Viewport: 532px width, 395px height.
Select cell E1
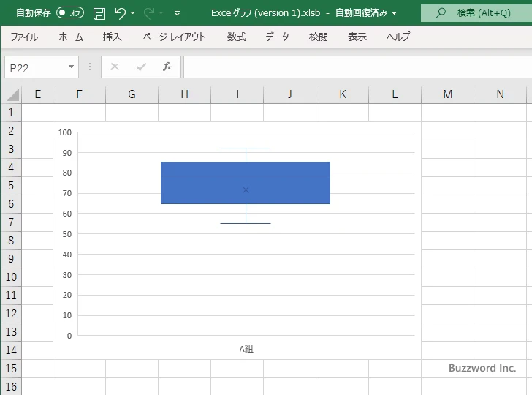[x=37, y=113]
